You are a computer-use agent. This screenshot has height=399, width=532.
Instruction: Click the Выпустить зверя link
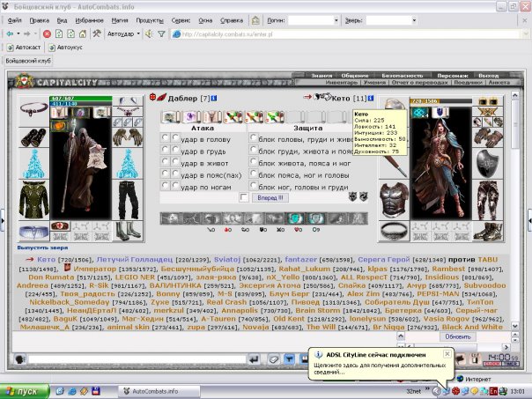click(43, 248)
